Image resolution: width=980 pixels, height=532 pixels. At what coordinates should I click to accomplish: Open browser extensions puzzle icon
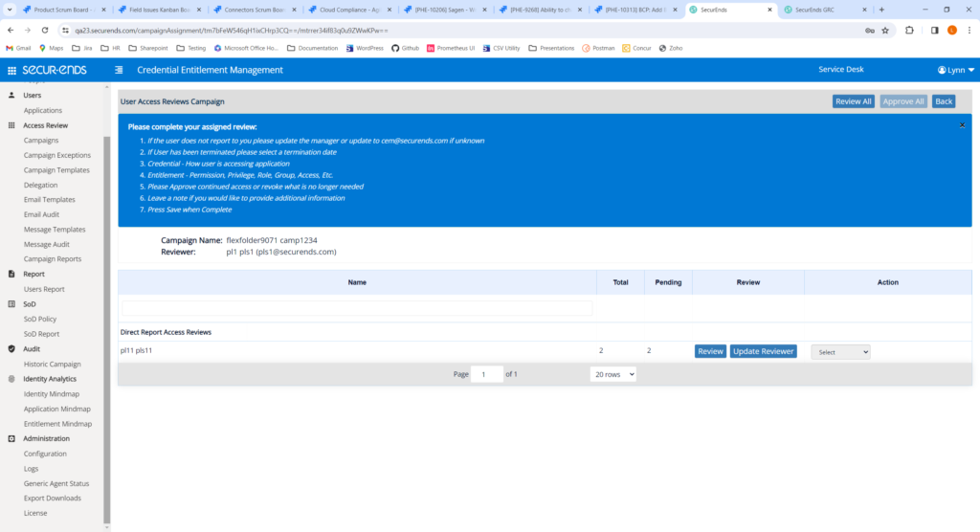click(909, 30)
